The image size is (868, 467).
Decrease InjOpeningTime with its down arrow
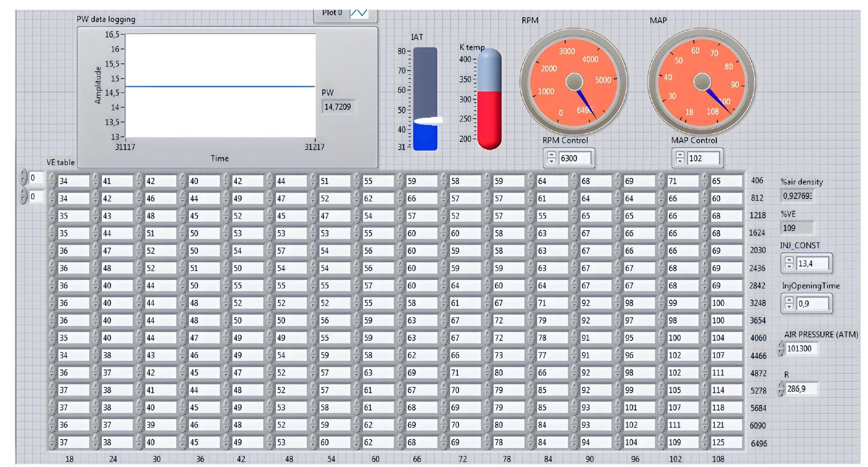(x=789, y=307)
